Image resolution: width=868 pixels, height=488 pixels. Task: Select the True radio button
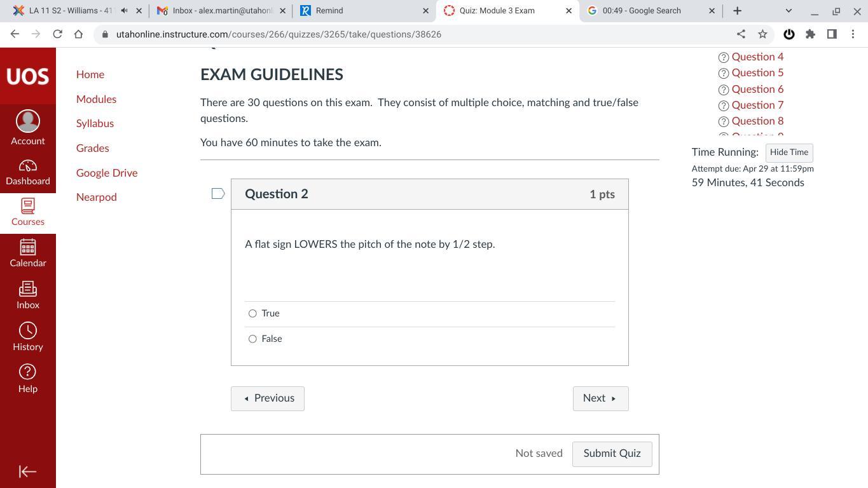pos(252,313)
